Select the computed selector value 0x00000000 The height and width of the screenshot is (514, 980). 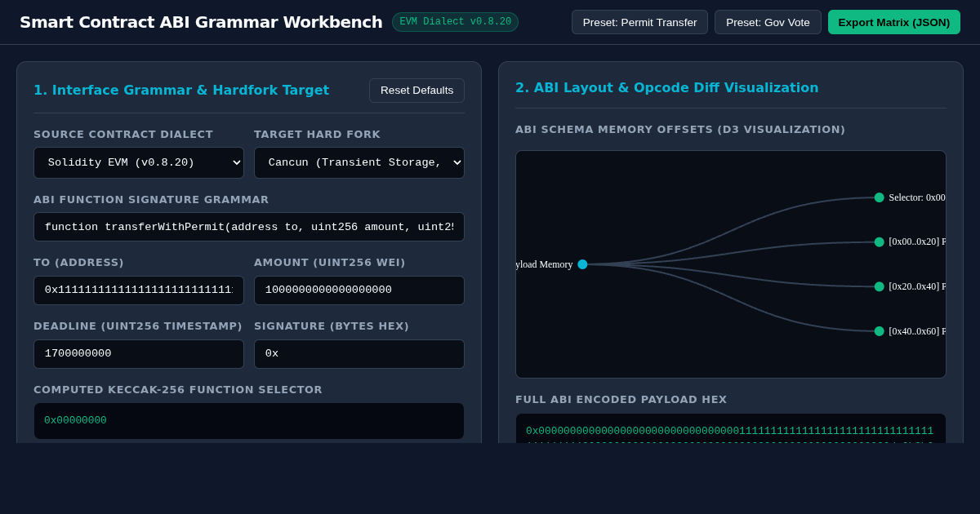tap(75, 421)
